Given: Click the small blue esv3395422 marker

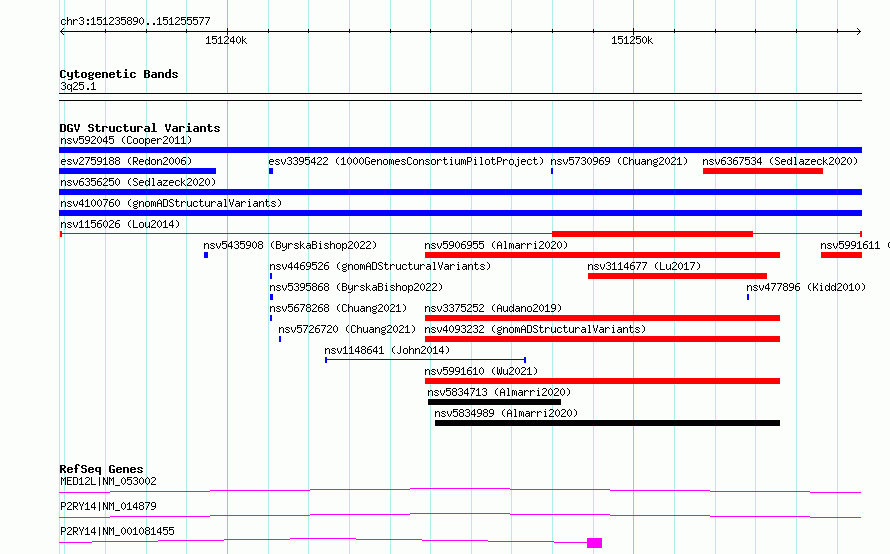Looking at the screenshot, I should (271, 171).
